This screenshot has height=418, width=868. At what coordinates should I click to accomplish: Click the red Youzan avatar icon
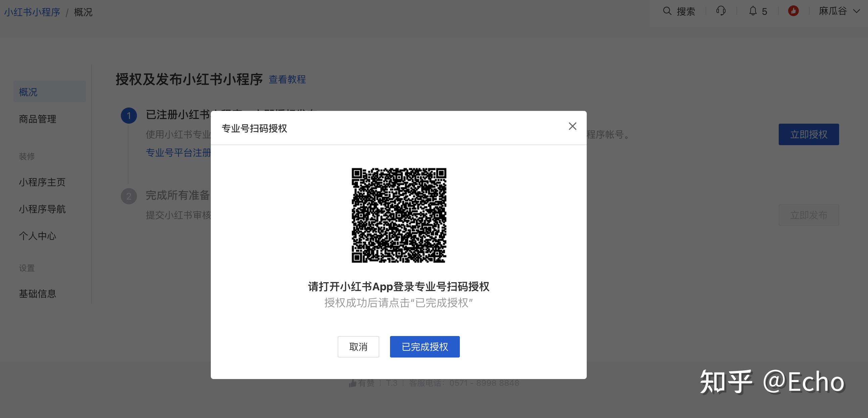(793, 11)
